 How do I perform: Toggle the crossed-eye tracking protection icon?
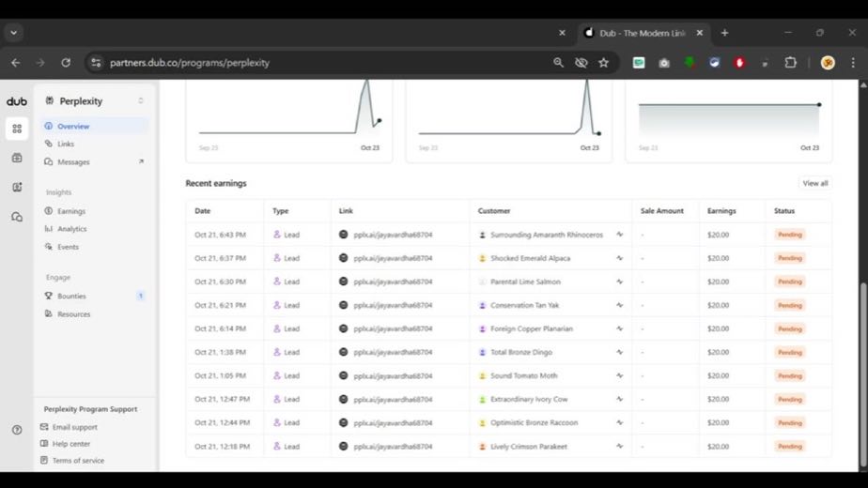pos(581,63)
